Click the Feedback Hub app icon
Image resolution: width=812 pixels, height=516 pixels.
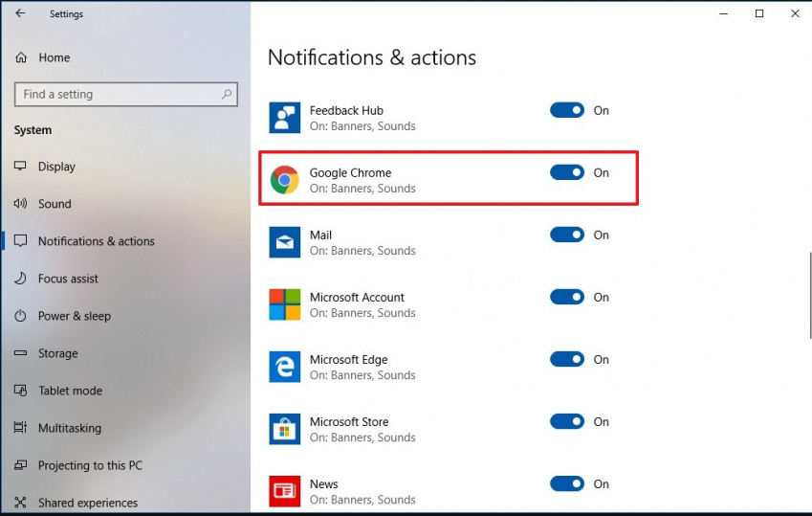284,118
